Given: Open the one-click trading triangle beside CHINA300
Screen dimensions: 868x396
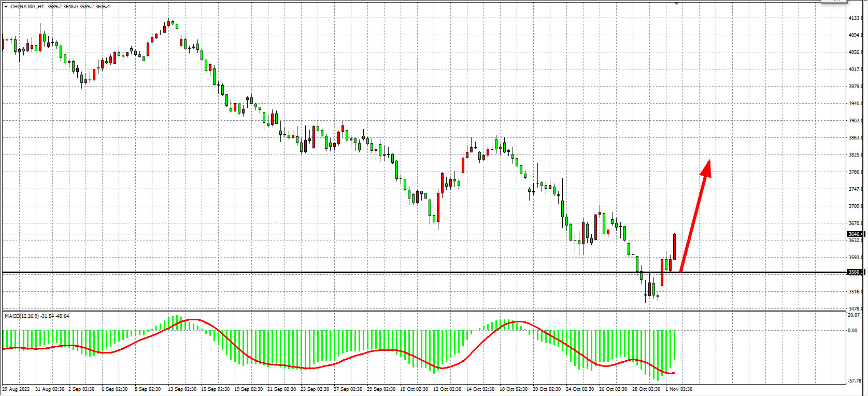Looking at the screenshot, I should tap(6, 7).
